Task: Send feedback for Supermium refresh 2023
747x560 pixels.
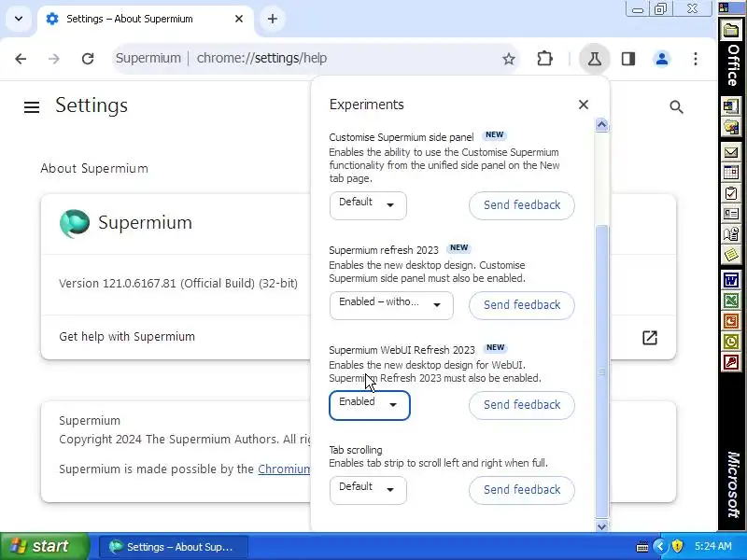Action: pos(522,305)
